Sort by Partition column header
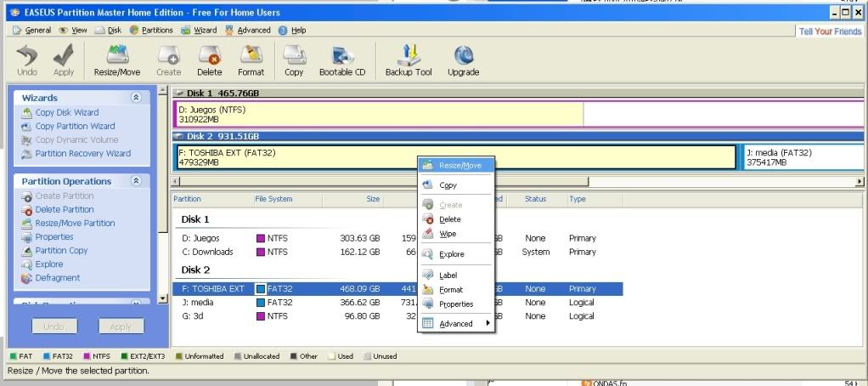Viewport: 868px width, 386px height. pos(211,199)
